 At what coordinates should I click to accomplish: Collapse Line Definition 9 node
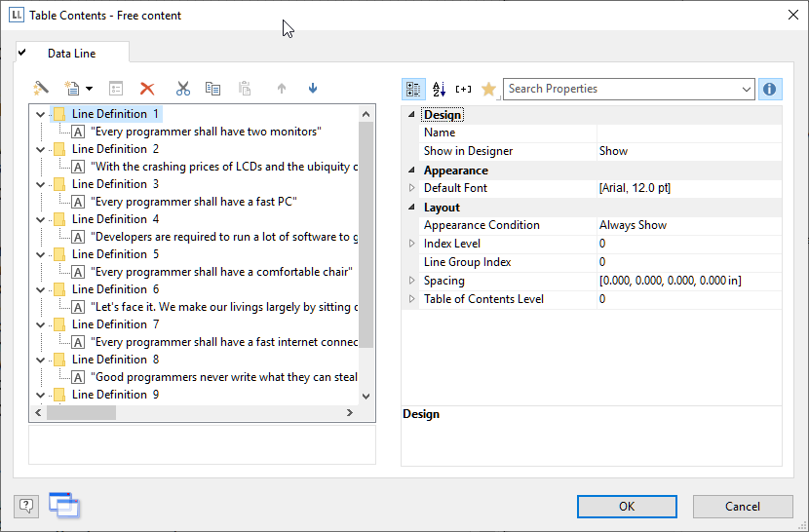(40, 396)
